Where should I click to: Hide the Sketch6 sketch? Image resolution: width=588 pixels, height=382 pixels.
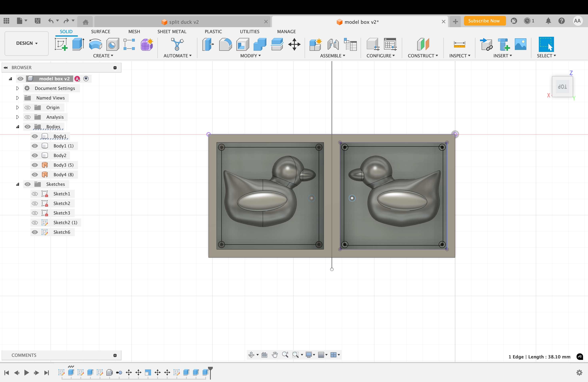(35, 232)
